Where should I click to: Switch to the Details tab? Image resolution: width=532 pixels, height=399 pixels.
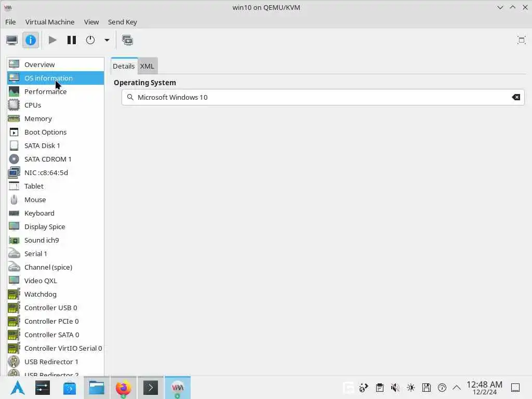coord(124,66)
